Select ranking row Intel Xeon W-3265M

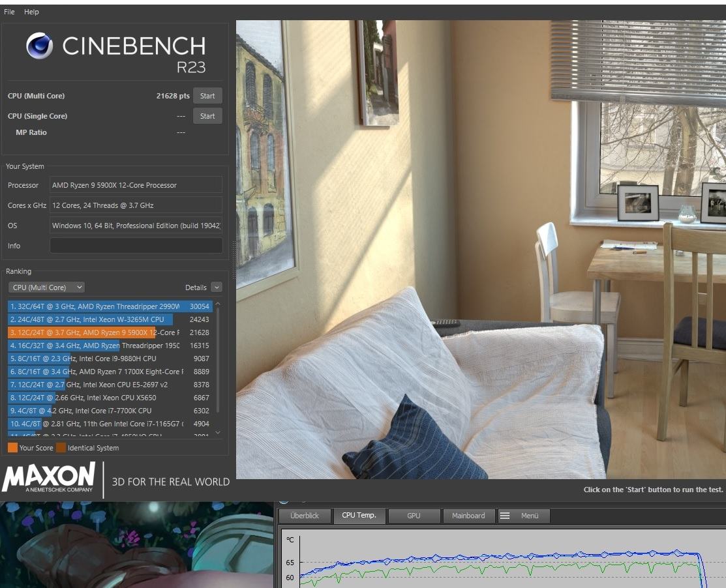[110, 319]
